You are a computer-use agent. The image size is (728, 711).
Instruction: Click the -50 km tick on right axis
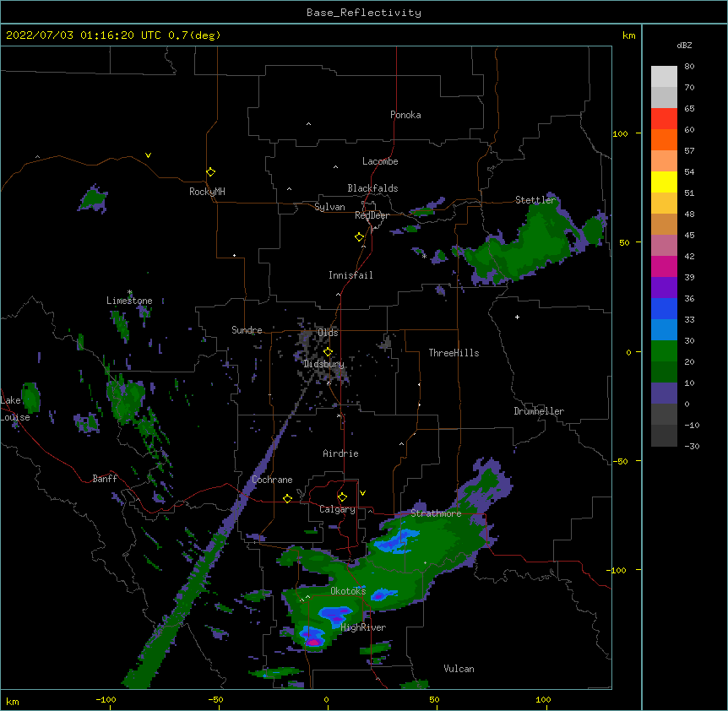coord(620,461)
